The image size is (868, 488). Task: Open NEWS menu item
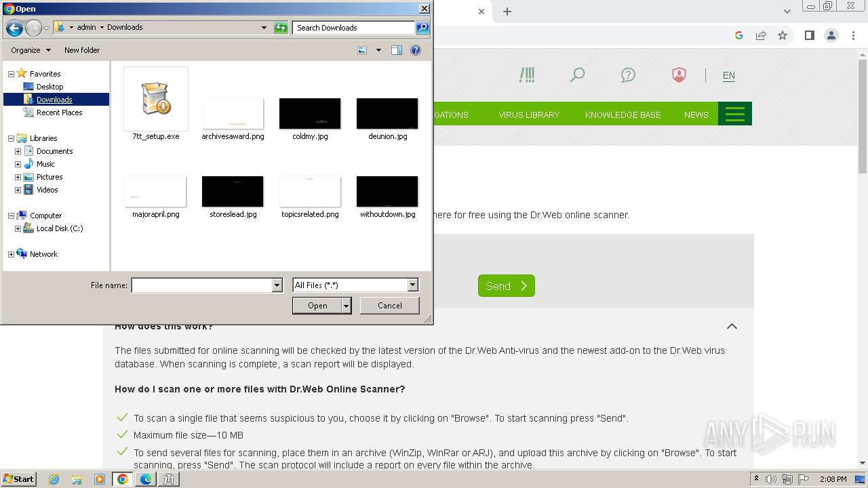click(696, 115)
